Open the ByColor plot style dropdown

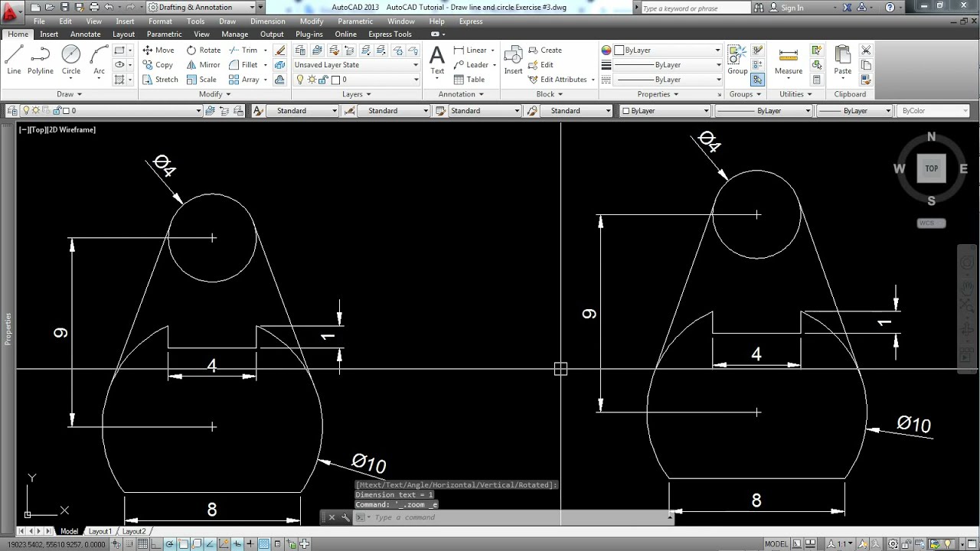tap(934, 111)
